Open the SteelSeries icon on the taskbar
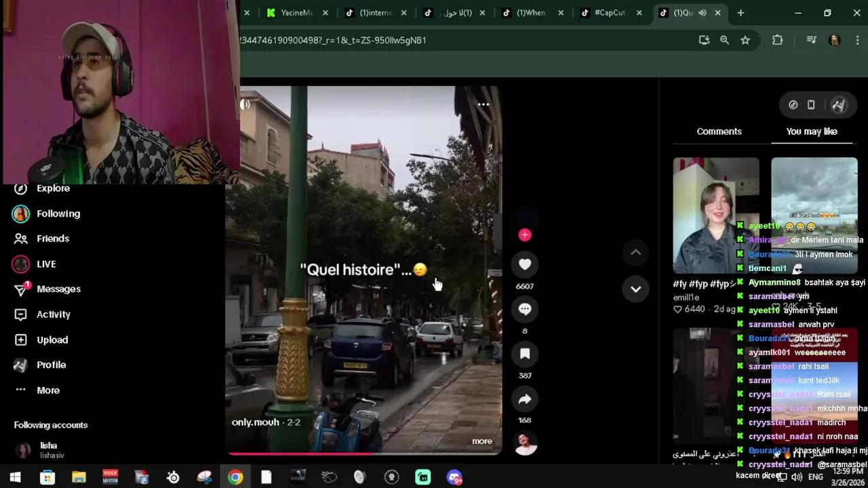The image size is (868, 488). pyautogui.click(x=173, y=477)
